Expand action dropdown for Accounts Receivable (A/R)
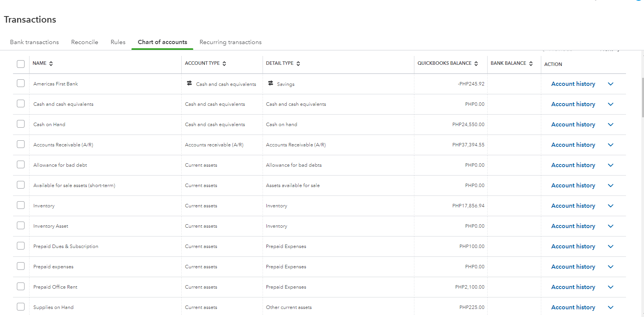 (611, 145)
